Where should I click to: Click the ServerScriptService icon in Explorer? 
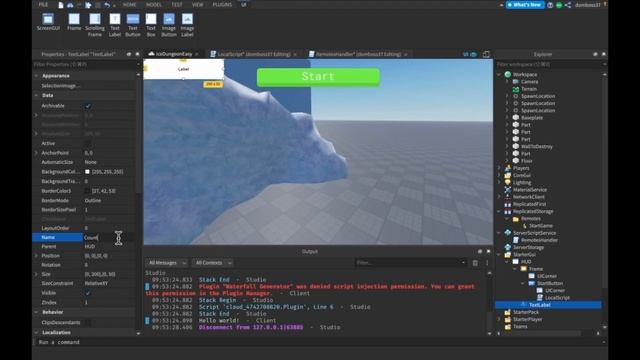508,233
